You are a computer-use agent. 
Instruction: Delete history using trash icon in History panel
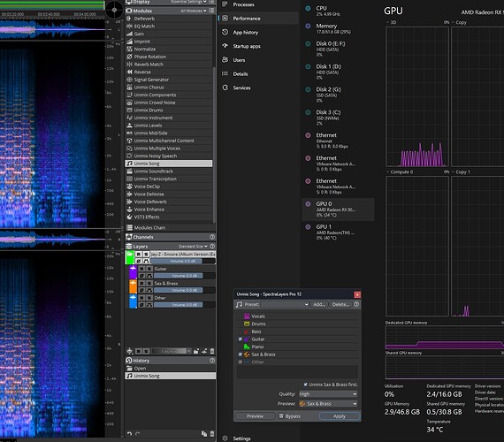pos(212,434)
